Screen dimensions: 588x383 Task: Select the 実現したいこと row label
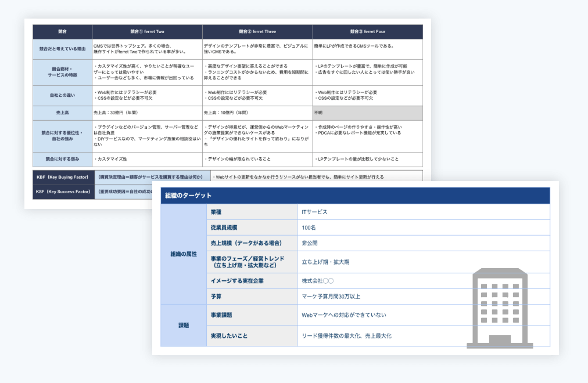[252, 336]
